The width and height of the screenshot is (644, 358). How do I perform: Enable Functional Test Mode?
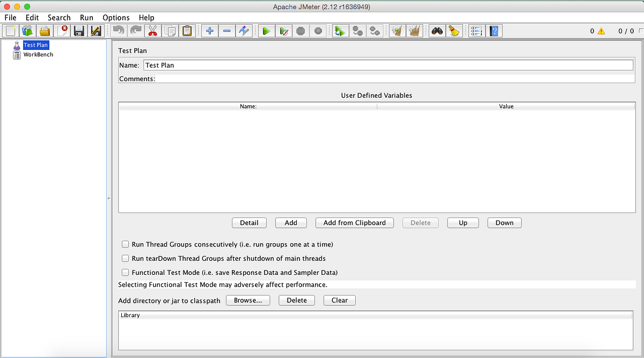click(125, 272)
